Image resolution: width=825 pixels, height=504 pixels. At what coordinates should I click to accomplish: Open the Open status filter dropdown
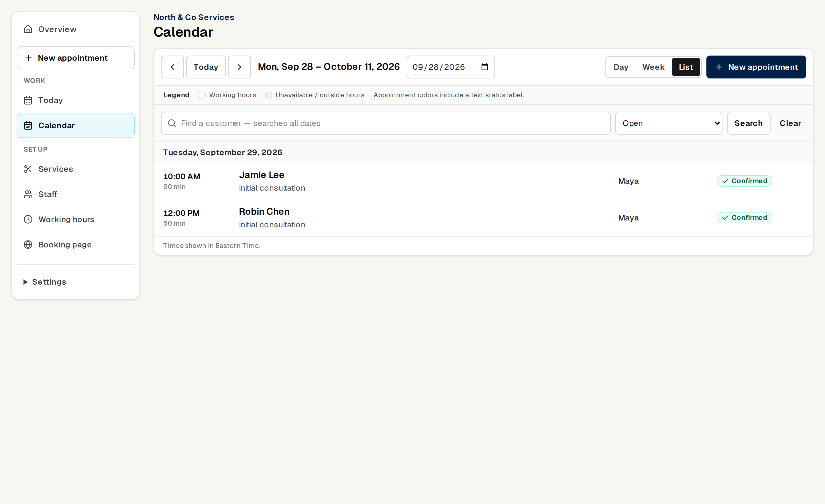coord(669,123)
